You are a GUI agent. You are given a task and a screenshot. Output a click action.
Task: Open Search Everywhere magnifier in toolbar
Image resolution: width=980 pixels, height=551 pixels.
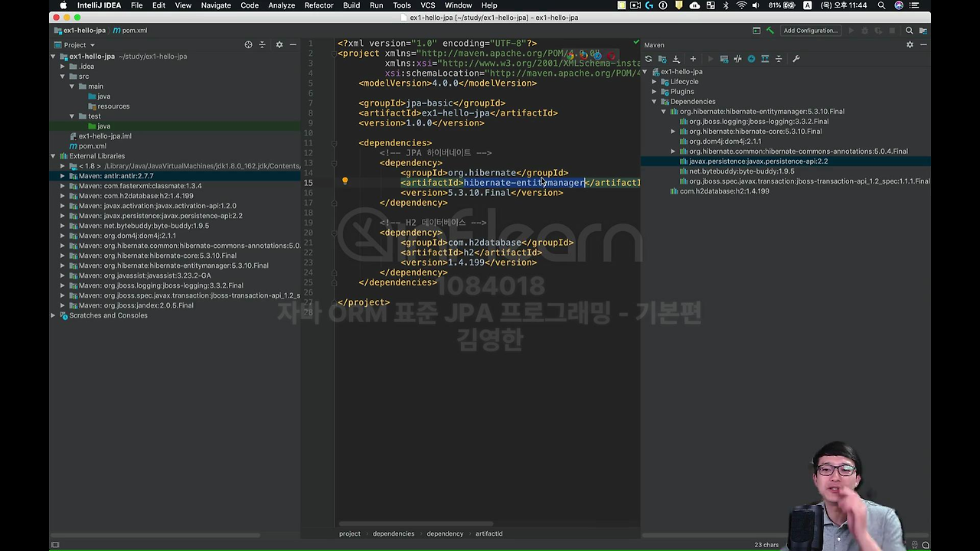[x=910, y=31]
